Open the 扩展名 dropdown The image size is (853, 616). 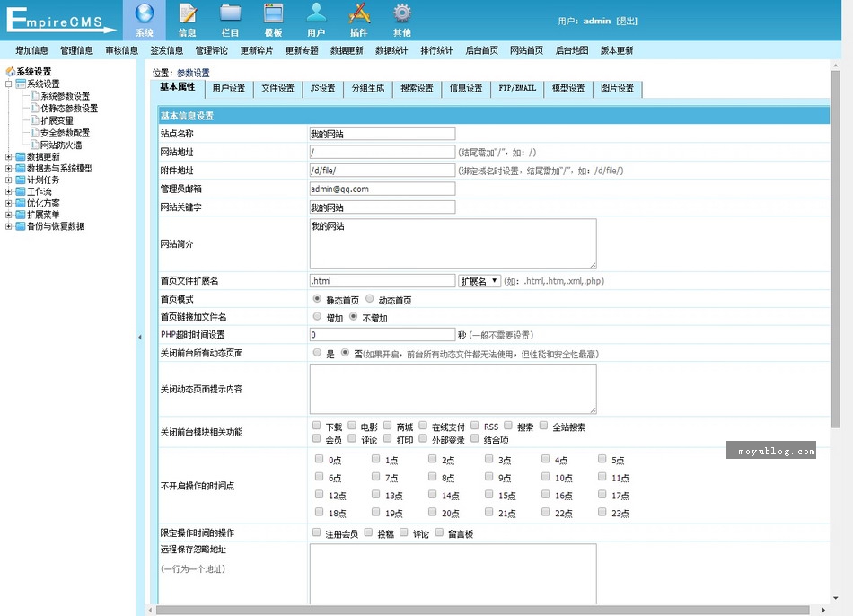coord(479,281)
